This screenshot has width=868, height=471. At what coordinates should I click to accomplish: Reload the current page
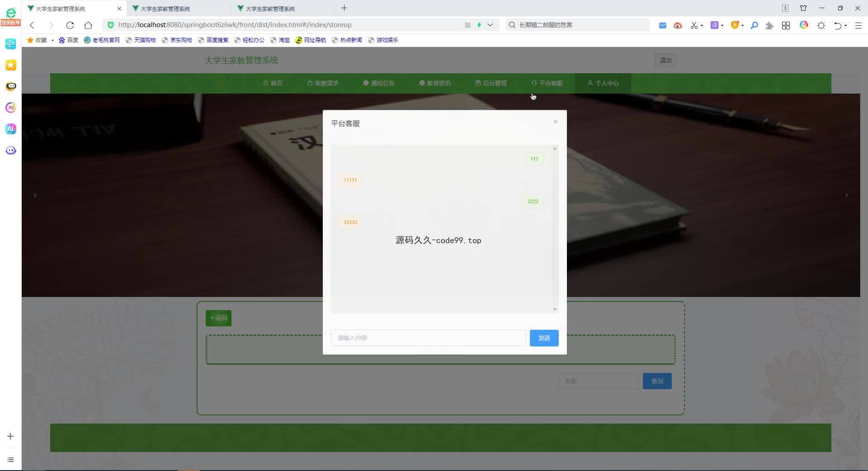click(70, 25)
